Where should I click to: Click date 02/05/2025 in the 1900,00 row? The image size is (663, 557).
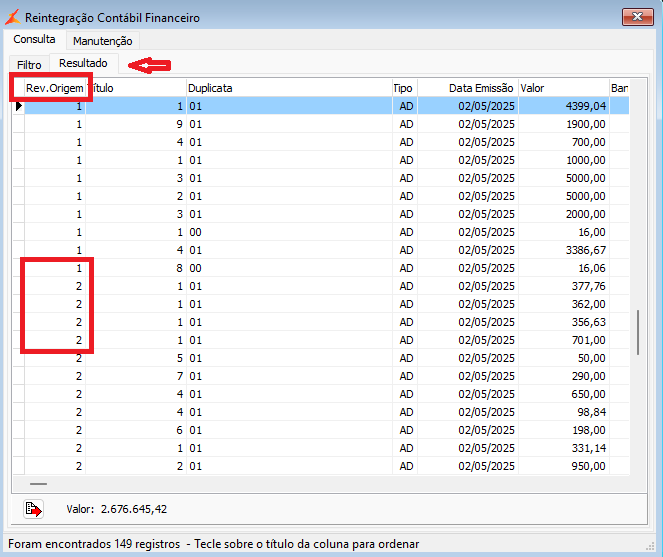coord(468,124)
